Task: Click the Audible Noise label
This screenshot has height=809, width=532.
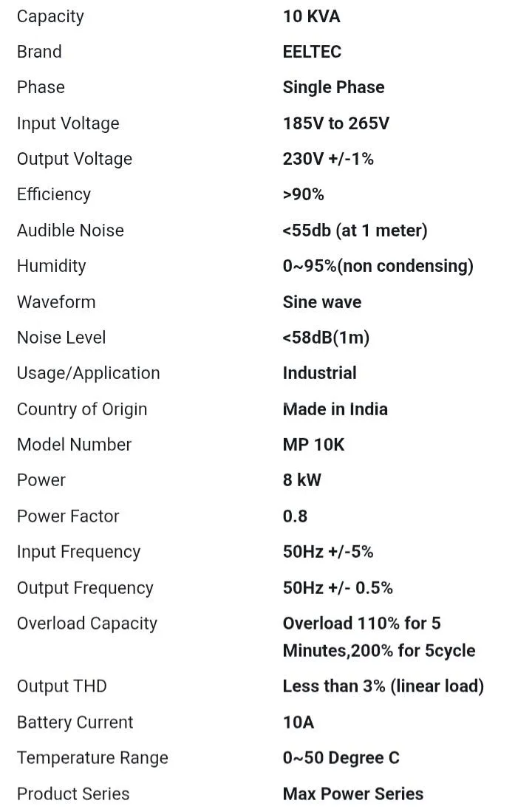Action: pyautogui.click(x=70, y=231)
